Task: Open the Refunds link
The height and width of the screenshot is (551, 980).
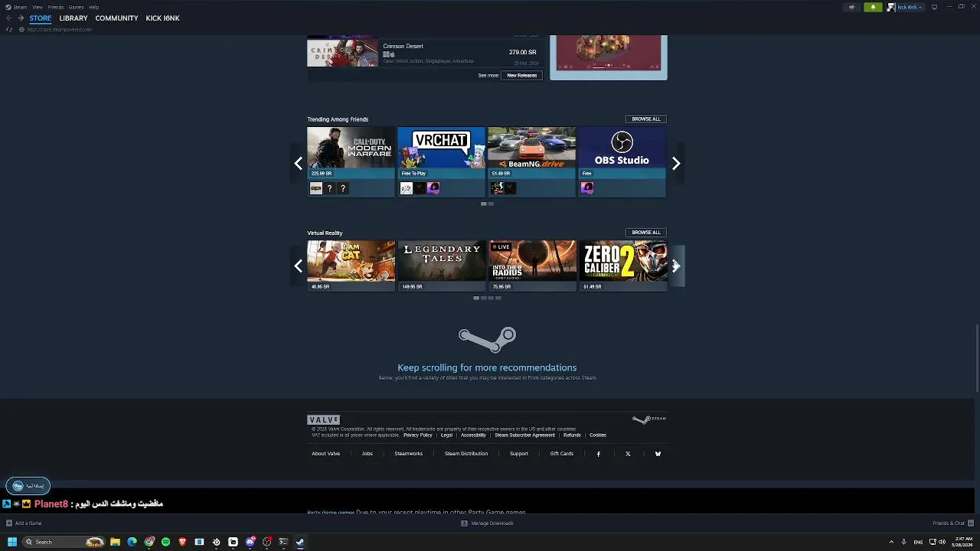Action: pos(572,435)
